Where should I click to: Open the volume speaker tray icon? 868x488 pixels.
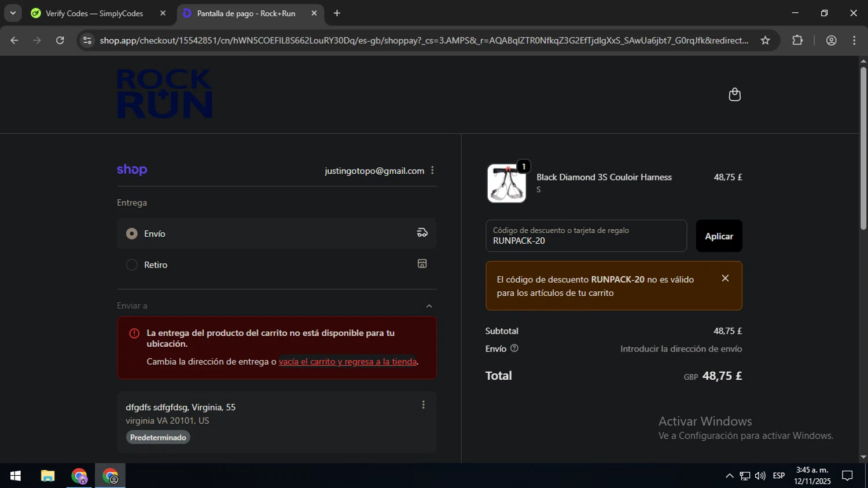point(760,476)
